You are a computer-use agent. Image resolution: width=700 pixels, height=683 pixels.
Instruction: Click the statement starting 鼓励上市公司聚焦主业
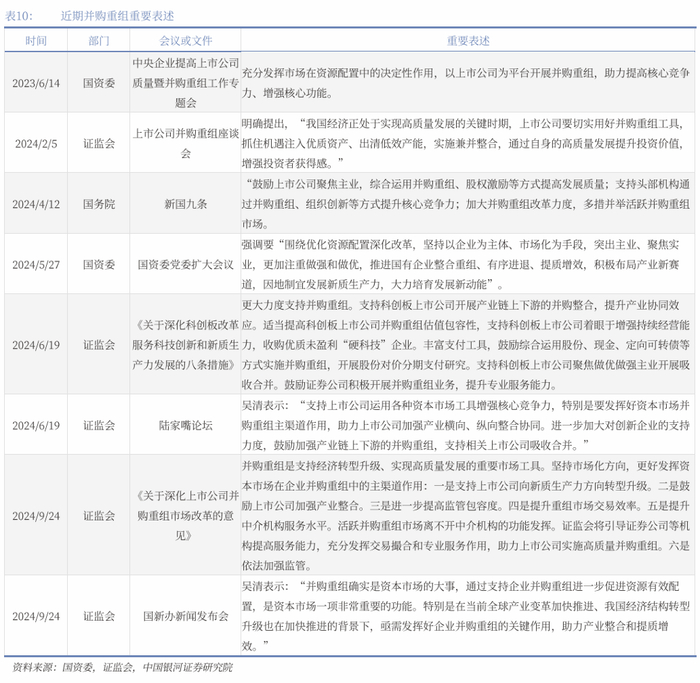click(x=466, y=204)
